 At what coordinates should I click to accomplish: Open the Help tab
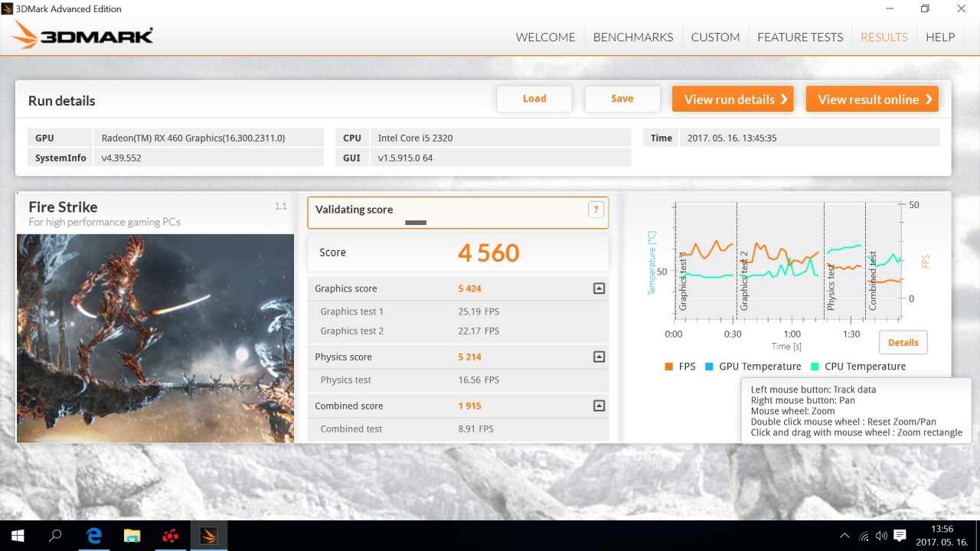(940, 37)
